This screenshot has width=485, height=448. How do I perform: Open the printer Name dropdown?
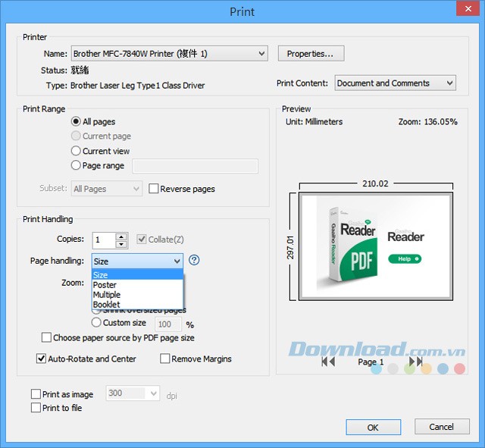(x=170, y=54)
